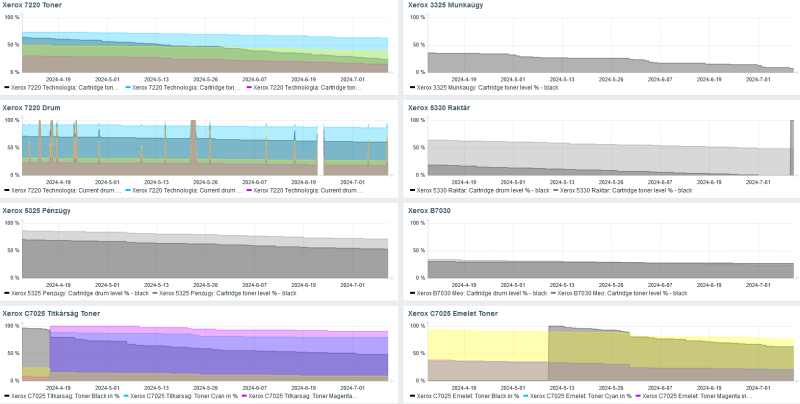Click black swatch in Xerox 7220 Drum legend
800x404 pixels.
coord(7,191)
